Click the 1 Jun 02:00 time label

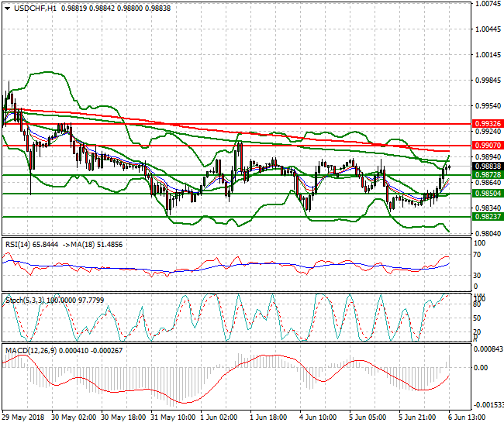219,417
